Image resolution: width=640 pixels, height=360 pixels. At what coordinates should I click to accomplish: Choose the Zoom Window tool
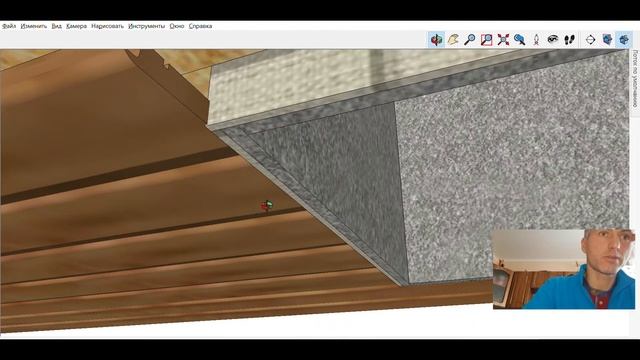point(486,40)
